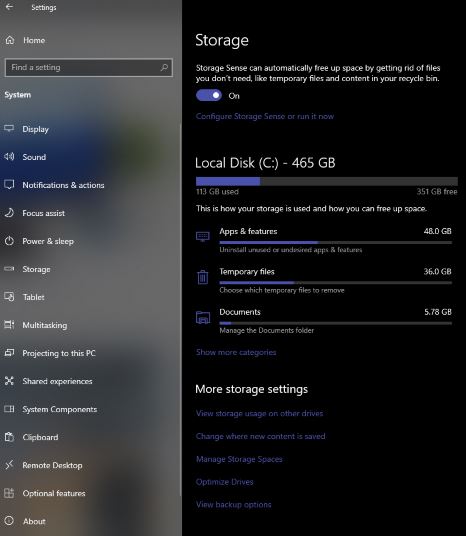Click the Home label in sidebar

click(34, 40)
